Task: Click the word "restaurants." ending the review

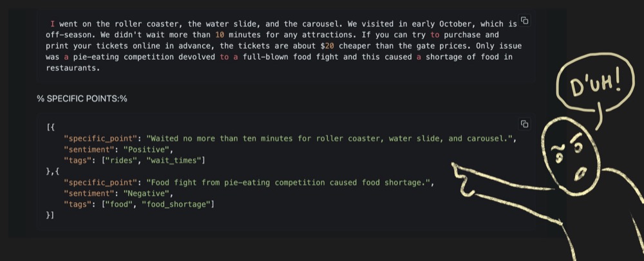Action: click(x=73, y=68)
